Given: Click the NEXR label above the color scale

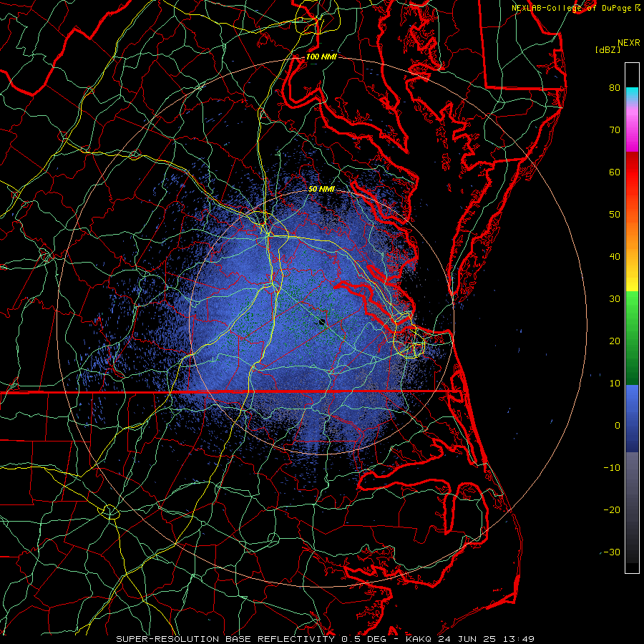Looking at the screenshot, I should 628,43.
